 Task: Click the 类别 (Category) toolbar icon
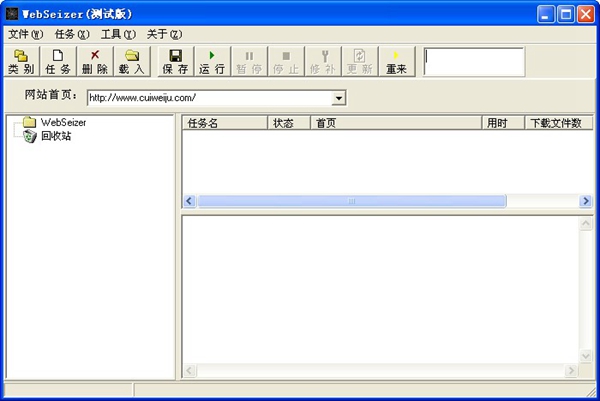[x=20, y=62]
